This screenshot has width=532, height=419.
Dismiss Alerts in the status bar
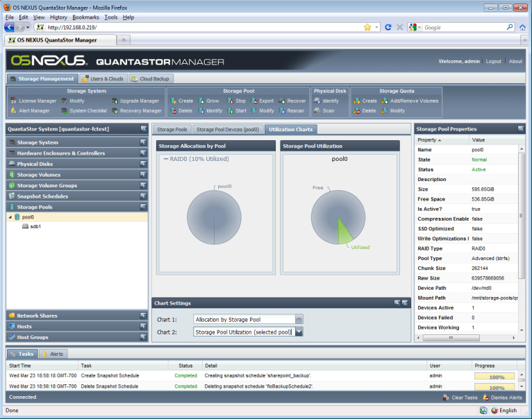[x=502, y=397]
